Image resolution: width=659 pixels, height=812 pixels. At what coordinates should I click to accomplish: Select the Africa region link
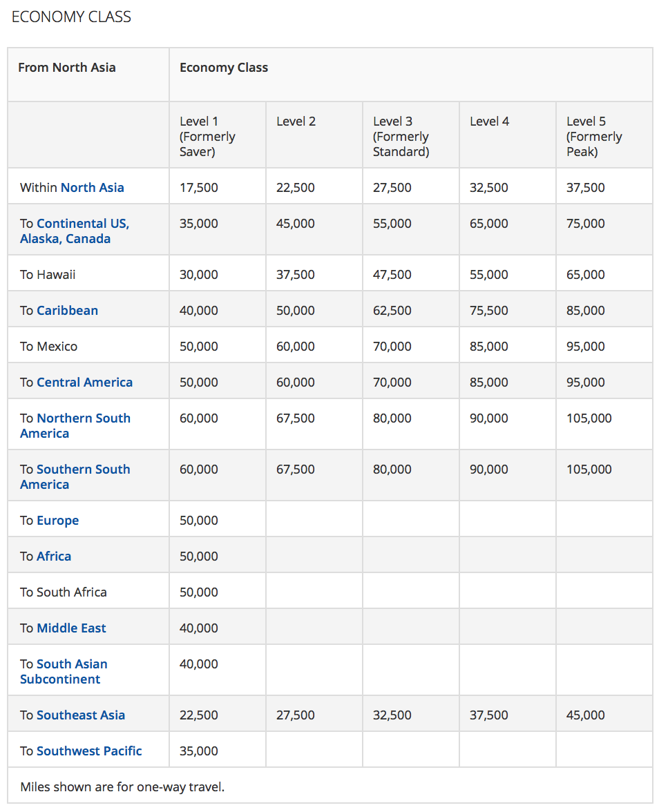tap(52, 556)
